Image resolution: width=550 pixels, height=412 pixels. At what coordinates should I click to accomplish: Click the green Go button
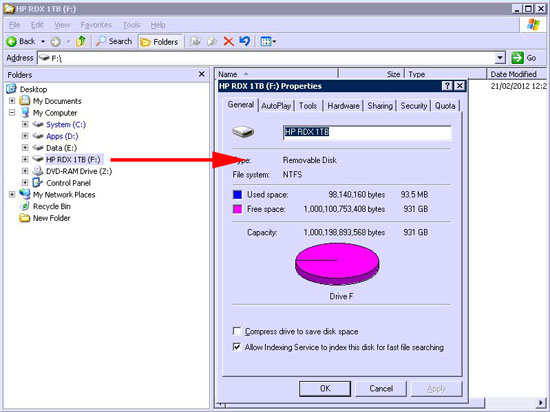(x=524, y=58)
